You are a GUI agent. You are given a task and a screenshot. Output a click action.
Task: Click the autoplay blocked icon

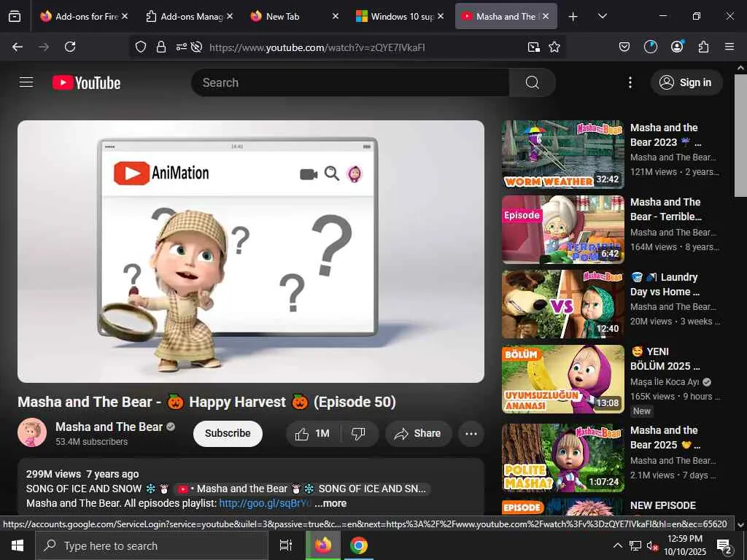[x=196, y=47]
